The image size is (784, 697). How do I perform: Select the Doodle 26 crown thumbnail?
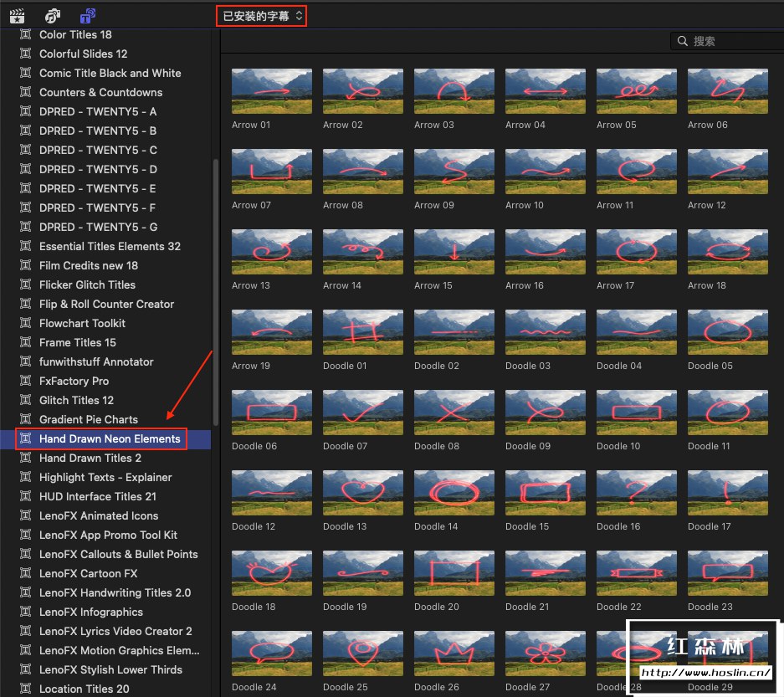click(x=454, y=653)
